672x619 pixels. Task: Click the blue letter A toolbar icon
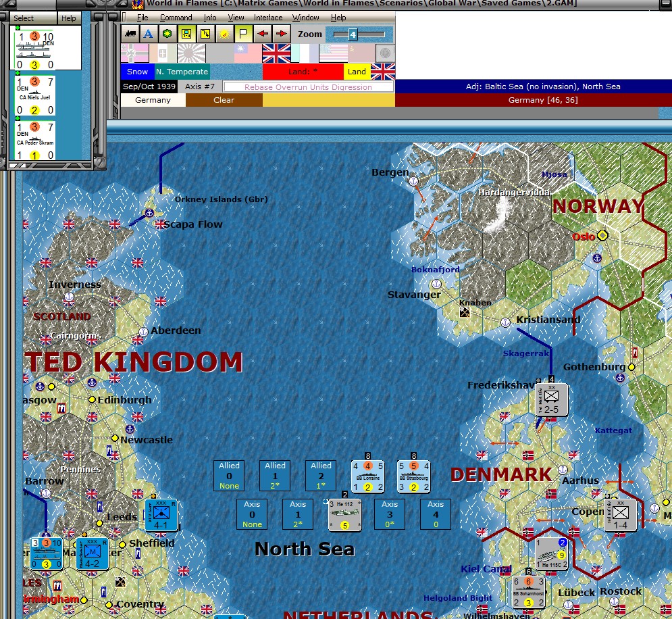[x=149, y=34]
